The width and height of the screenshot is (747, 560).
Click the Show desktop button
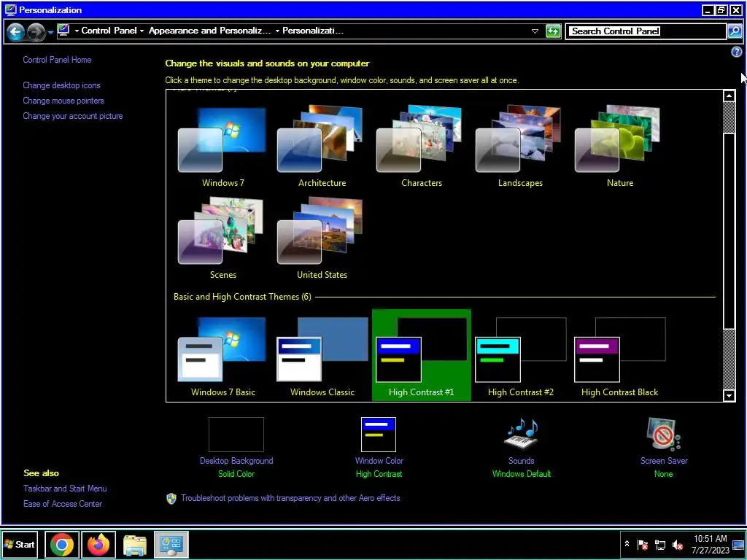coord(738,544)
